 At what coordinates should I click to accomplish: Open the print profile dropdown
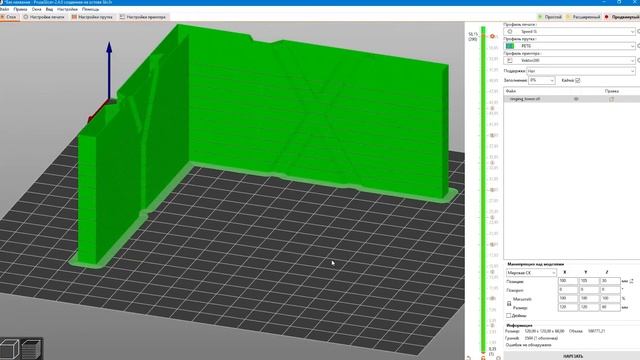570,31
